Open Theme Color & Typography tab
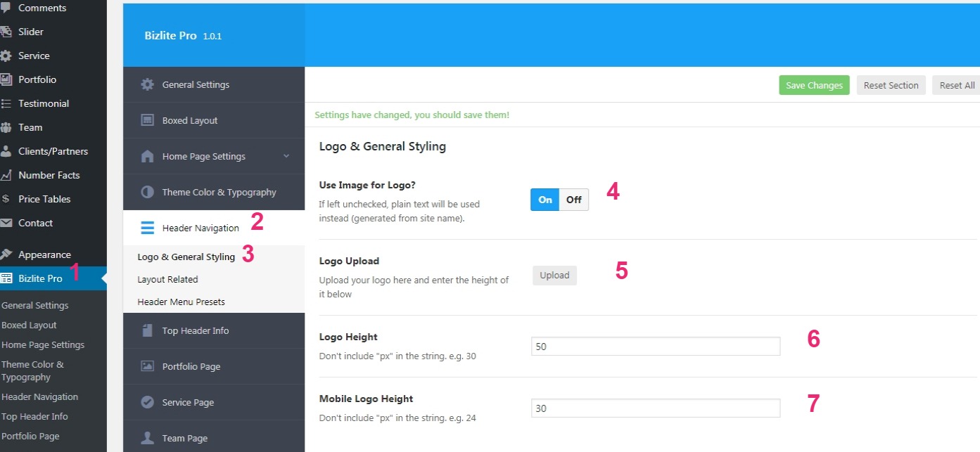The height and width of the screenshot is (452, 980). click(214, 192)
